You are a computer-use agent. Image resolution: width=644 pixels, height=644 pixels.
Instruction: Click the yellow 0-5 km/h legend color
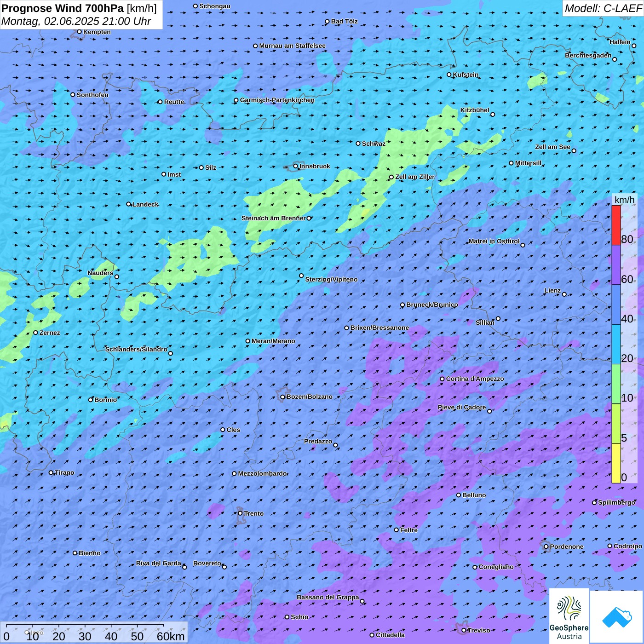point(616,463)
